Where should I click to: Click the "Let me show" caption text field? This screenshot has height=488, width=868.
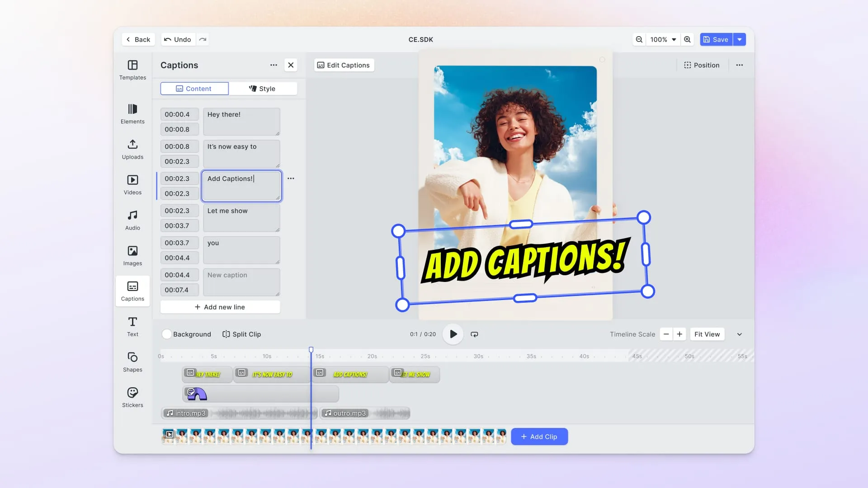coord(241,218)
